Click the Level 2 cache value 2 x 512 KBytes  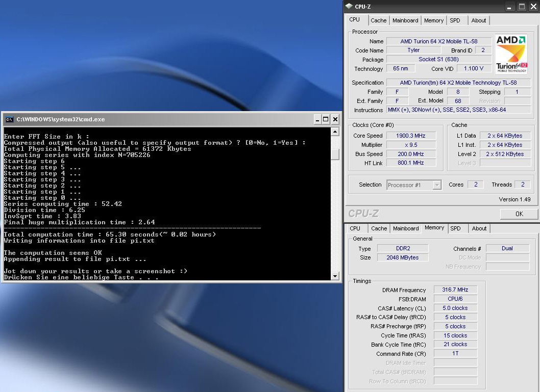pos(505,154)
